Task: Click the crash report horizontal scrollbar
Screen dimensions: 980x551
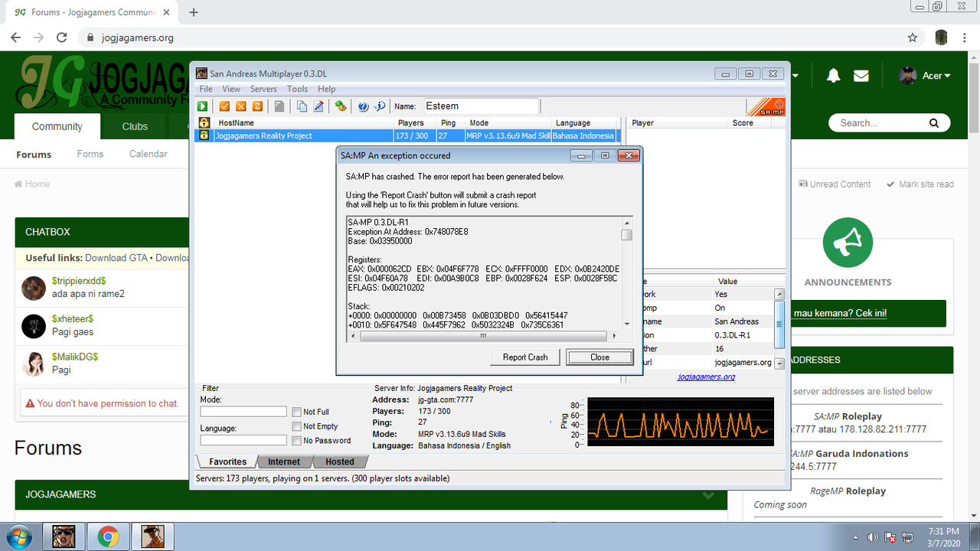Action: (x=482, y=336)
